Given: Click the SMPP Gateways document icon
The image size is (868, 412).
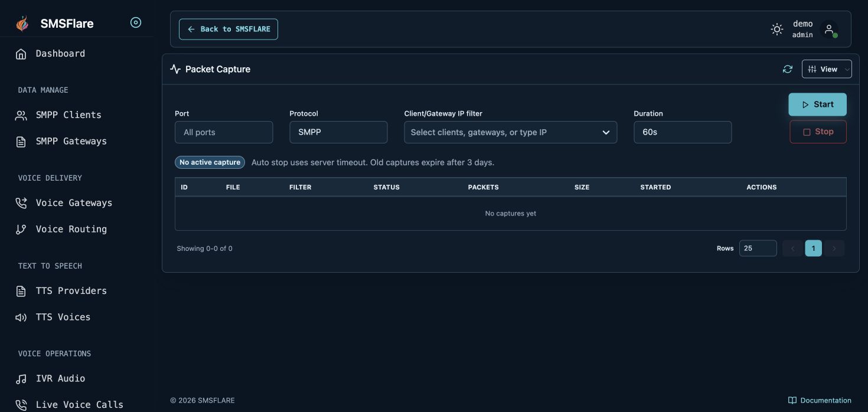Looking at the screenshot, I should click(x=21, y=142).
